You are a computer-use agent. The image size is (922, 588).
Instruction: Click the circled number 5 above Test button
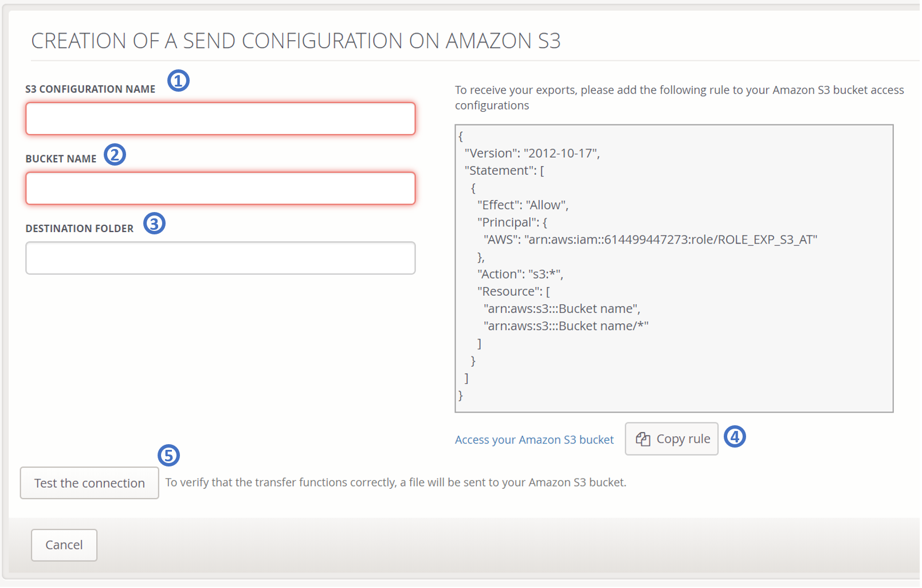(168, 456)
